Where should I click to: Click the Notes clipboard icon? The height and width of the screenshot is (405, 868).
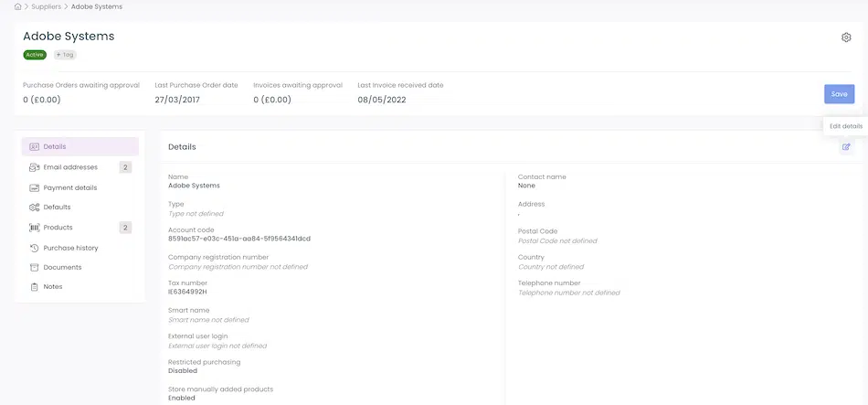[x=34, y=287]
